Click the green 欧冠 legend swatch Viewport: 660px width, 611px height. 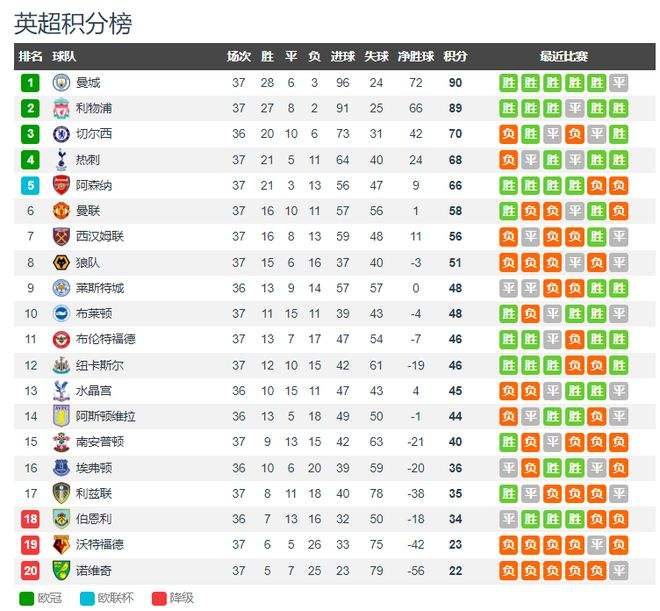pos(27,598)
